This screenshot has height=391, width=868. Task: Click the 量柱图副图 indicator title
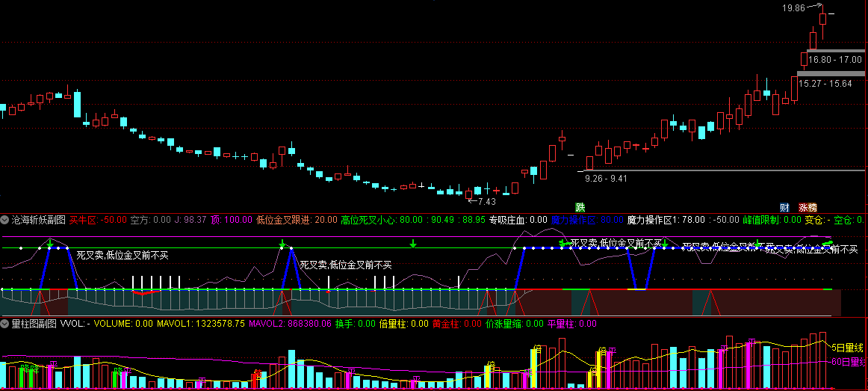coord(34,324)
